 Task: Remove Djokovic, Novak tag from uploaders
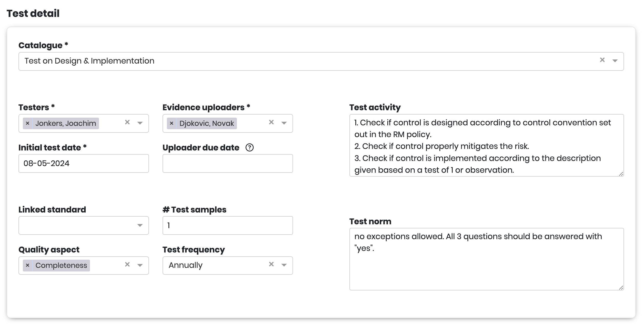point(172,123)
